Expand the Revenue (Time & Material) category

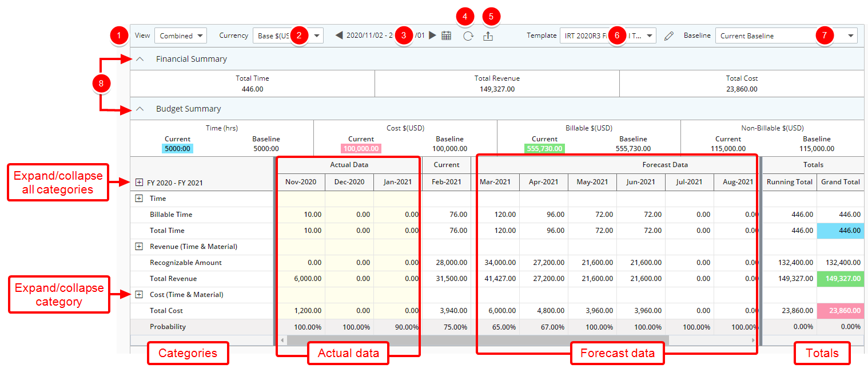point(139,247)
